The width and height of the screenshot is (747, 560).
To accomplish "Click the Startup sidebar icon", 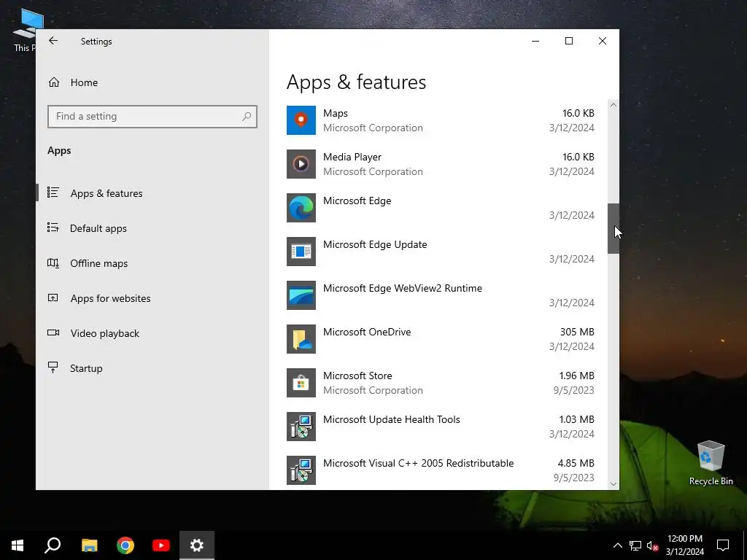I will coord(53,367).
